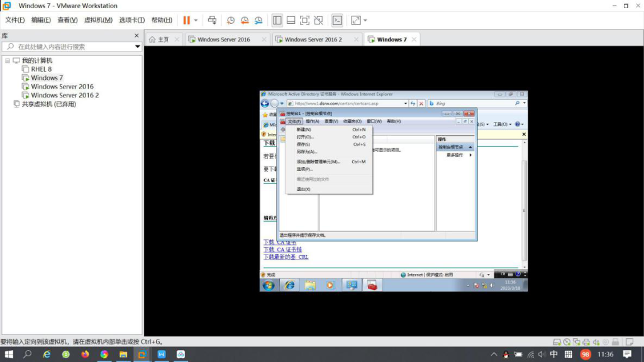Toggle the thumbnail bar view
The height and width of the screenshot is (362, 644).
tap(291, 20)
